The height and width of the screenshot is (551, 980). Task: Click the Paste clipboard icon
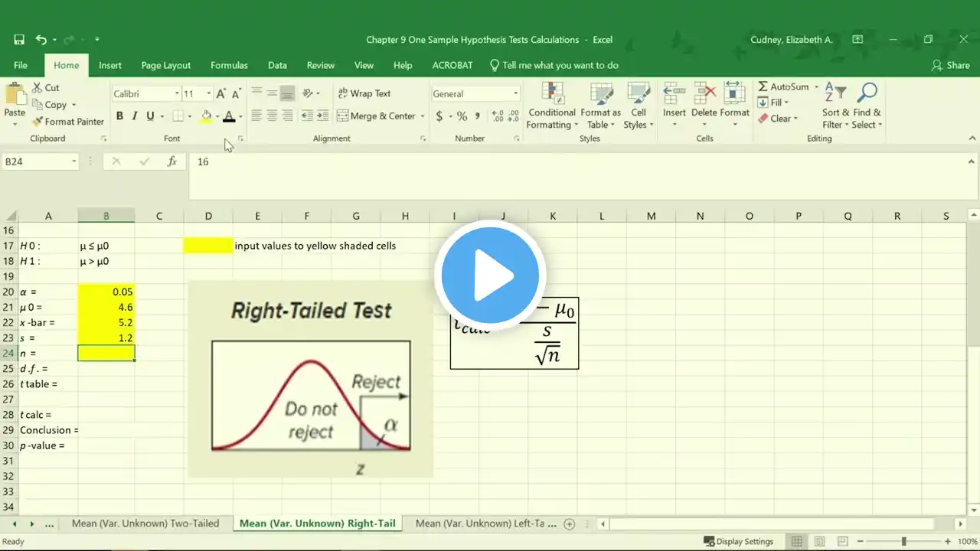pos(15,95)
